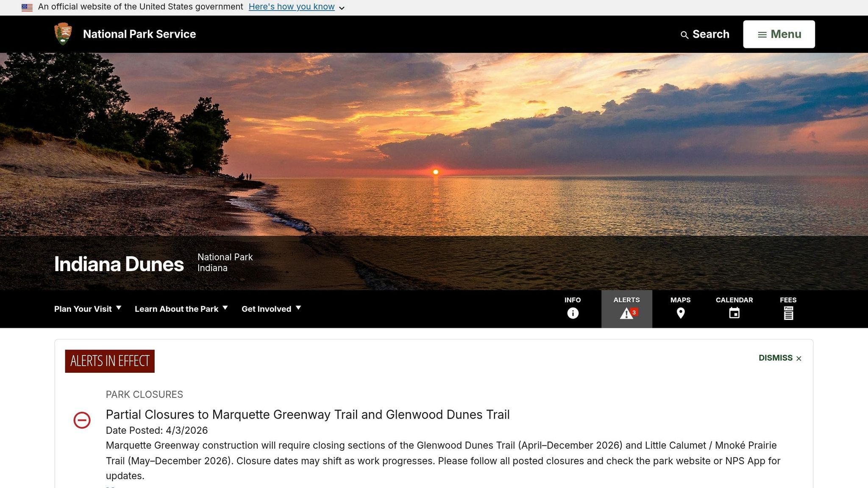Screen dimensions: 868x488
Task: Expand the Plan Your Visit dropdown
Action: click(x=88, y=309)
